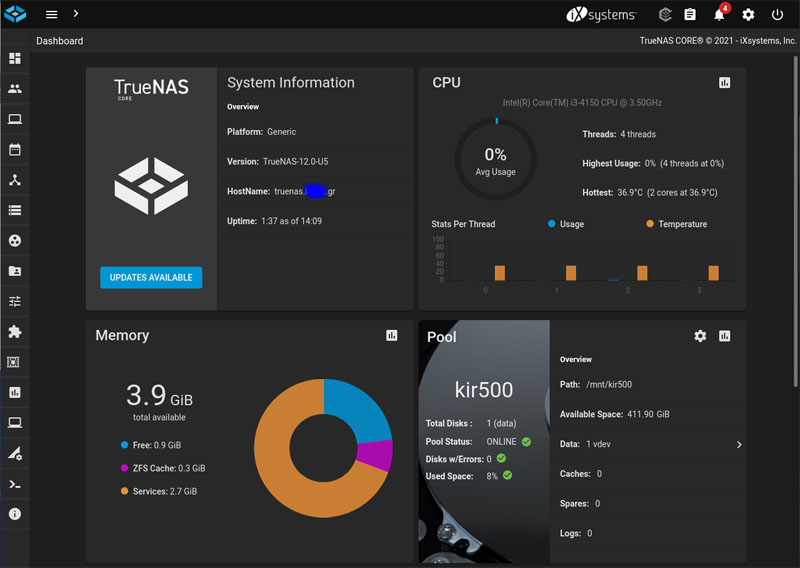Click the TrueNAS CORE copyright text
Viewport: 800px width, 568px height.
point(718,41)
